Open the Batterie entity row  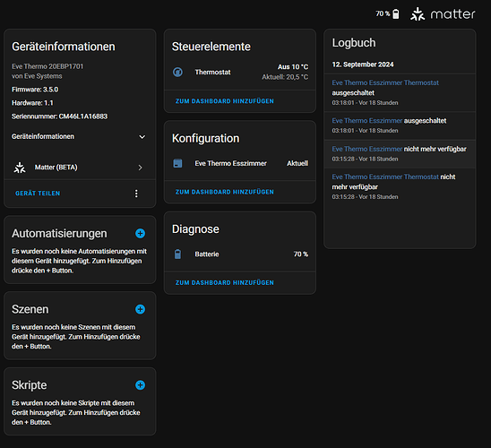tap(240, 254)
